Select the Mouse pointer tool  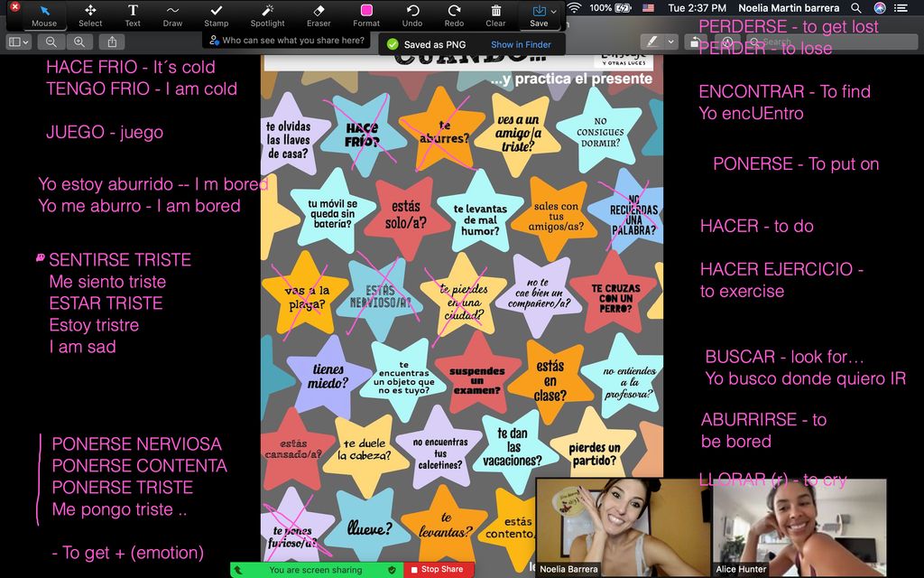(x=43, y=14)
